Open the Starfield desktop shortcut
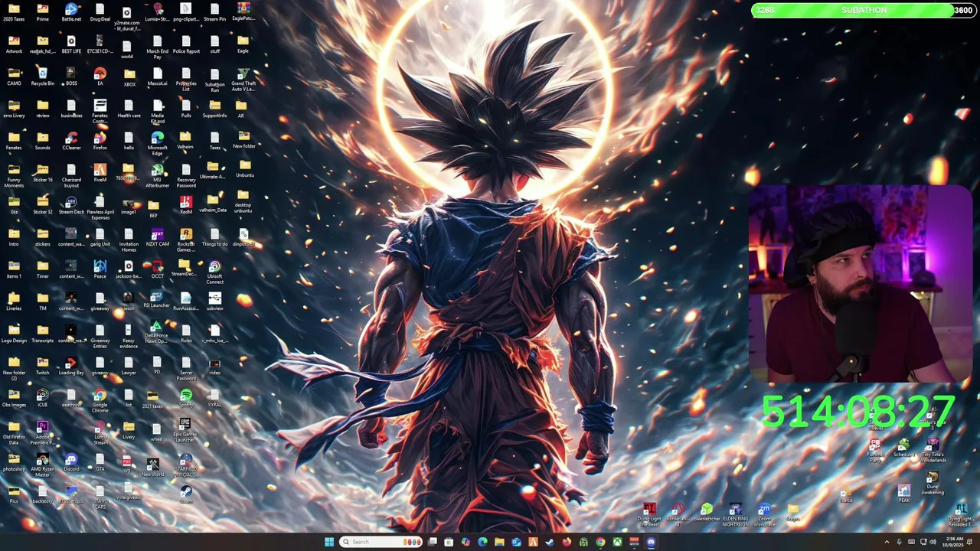This screenshot has width=980, height=551. 186,465
